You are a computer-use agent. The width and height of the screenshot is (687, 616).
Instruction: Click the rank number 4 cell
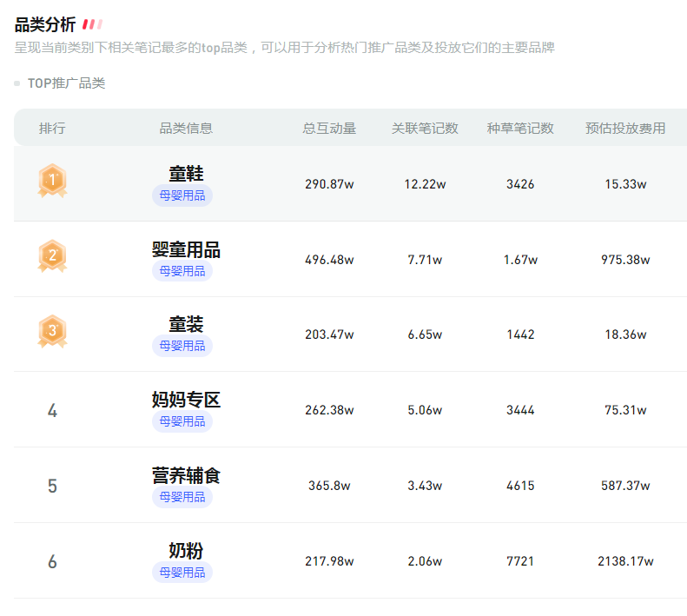pos(52,410)
